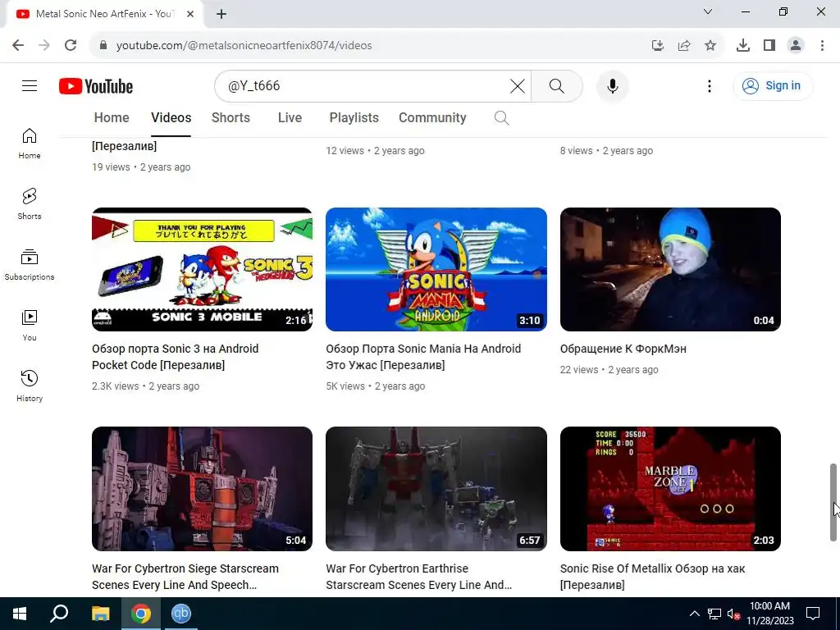Search within channel using the magnifier icon
The image size is (840, 630).
point(501,118)
